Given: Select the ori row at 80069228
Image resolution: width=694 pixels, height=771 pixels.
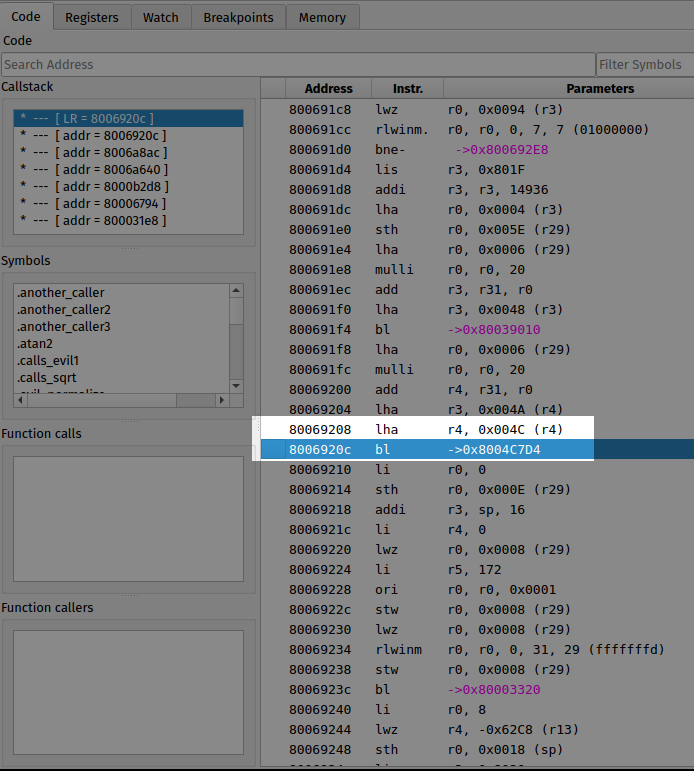Looking at the screenshot, I should [477, 590].
